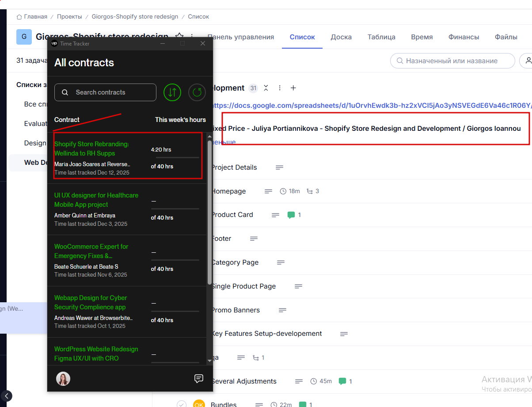Click the Shopify contract hours progress bar

(x=175, y=157)
